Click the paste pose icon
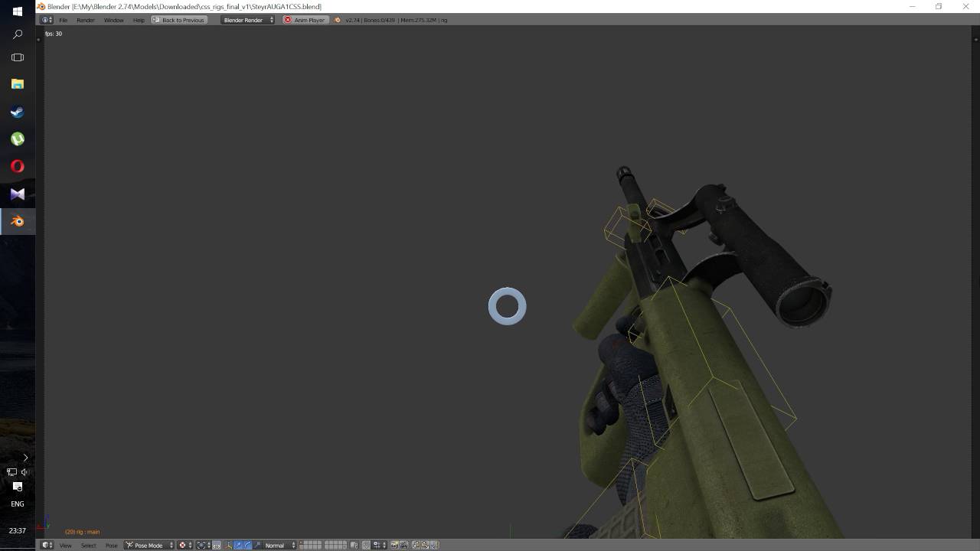The width and height of the screenshot is (980, 551). [425, 545]
